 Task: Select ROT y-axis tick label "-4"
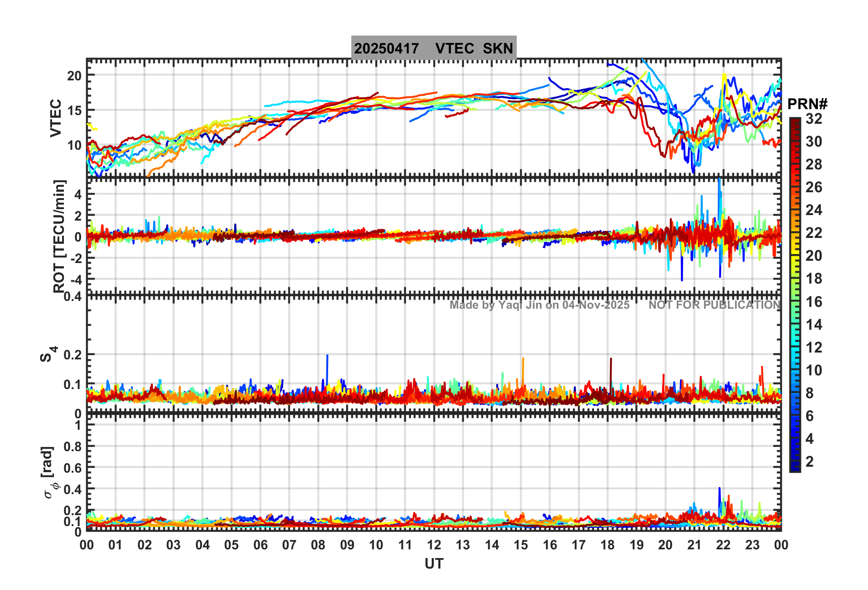(75, 279)
